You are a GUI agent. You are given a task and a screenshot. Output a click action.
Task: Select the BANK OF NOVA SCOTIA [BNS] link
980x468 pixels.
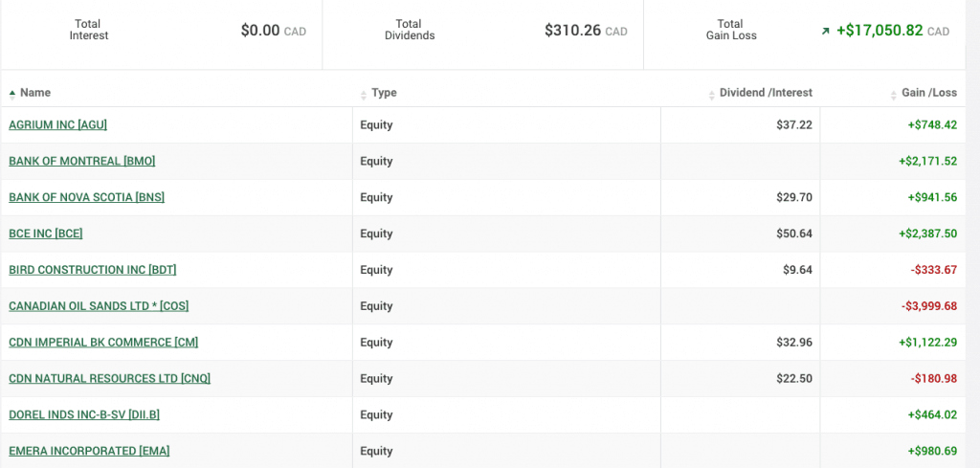pyautogui.click(x=87, y=197)
